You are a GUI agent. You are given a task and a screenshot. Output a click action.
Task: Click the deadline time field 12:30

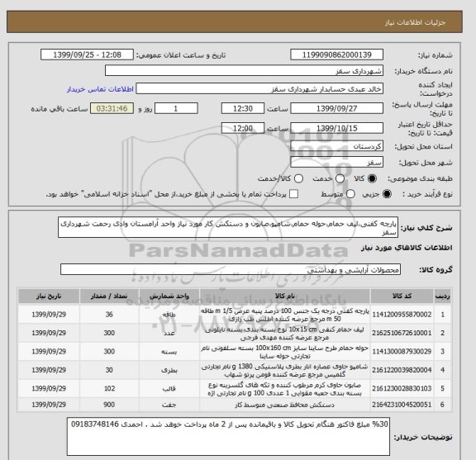243,108
